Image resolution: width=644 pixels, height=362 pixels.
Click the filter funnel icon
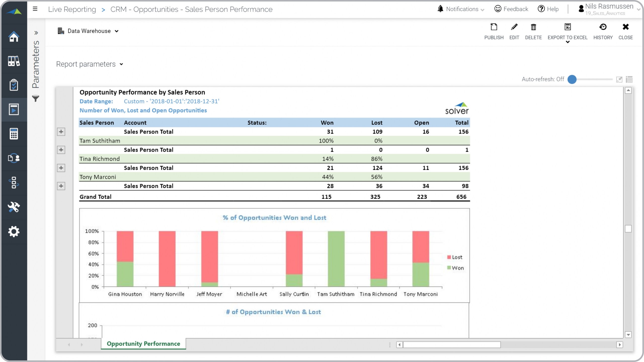point(36,98)
